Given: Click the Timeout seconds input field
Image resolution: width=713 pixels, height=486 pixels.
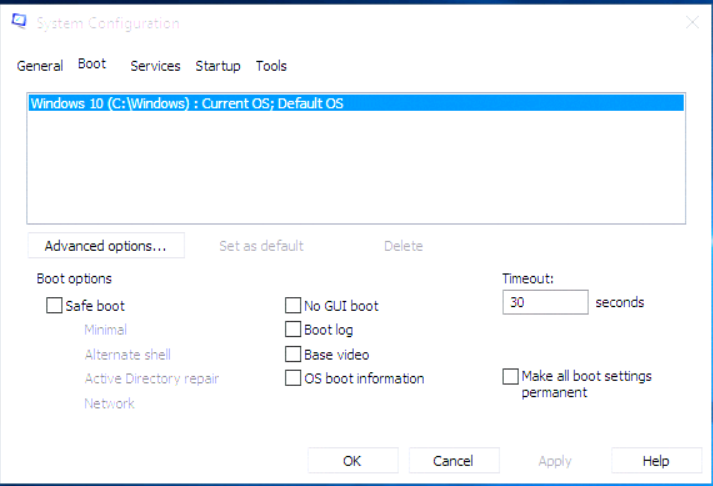Looking at the screenshot, I should click(x=545, y=302).
